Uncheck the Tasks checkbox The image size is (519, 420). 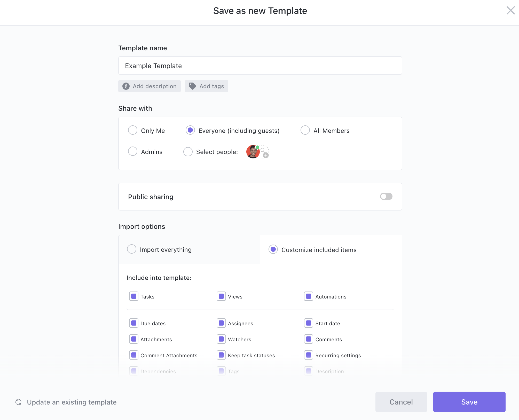coord(134,296)
